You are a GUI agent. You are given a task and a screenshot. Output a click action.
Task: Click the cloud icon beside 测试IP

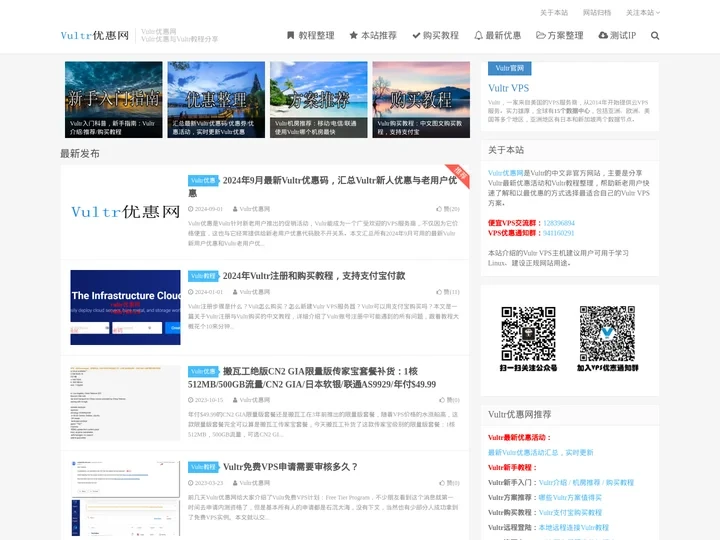point(603,35)
